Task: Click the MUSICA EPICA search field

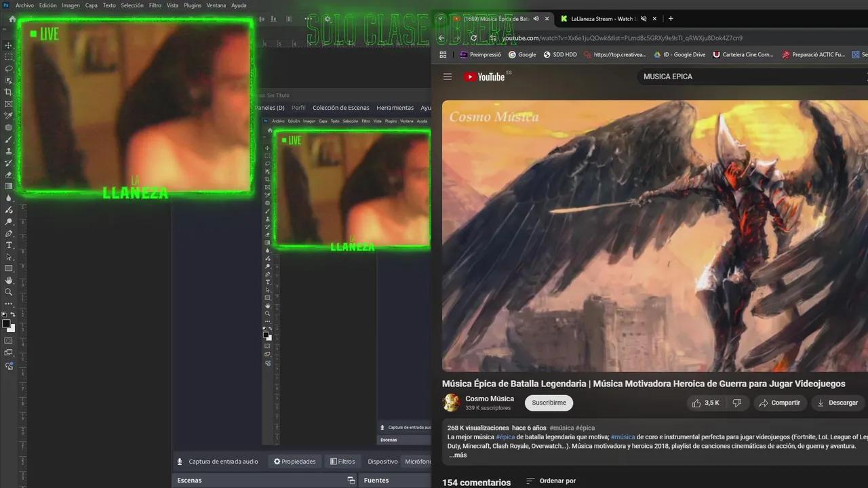Action: click(x=753, y=77)
